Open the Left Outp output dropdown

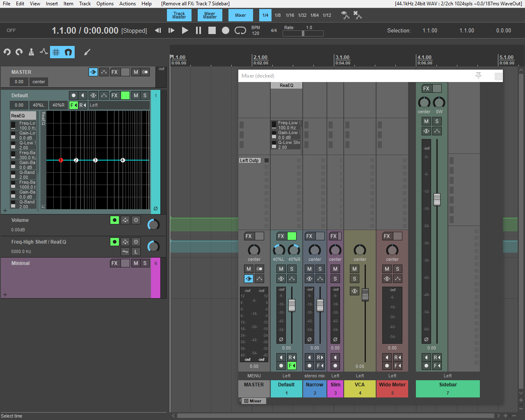249,160
